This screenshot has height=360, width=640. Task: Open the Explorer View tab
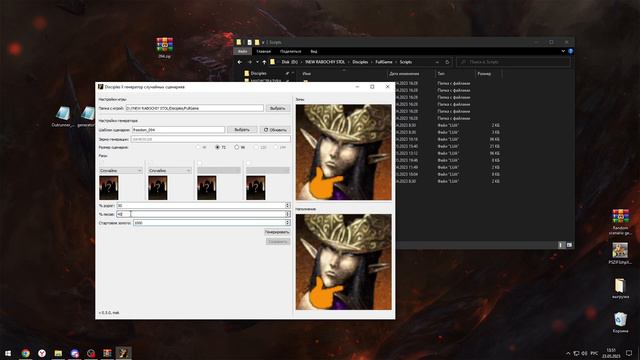tap(313, 51)
